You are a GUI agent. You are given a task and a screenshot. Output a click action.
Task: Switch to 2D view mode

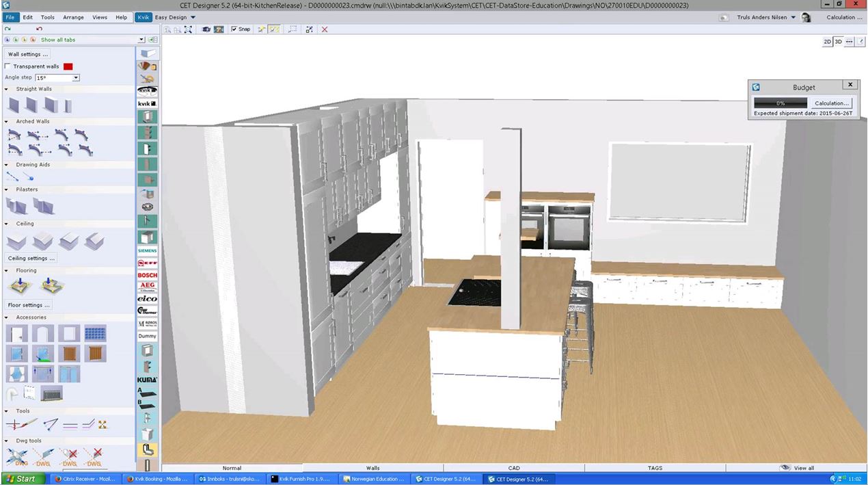(827, 42)
